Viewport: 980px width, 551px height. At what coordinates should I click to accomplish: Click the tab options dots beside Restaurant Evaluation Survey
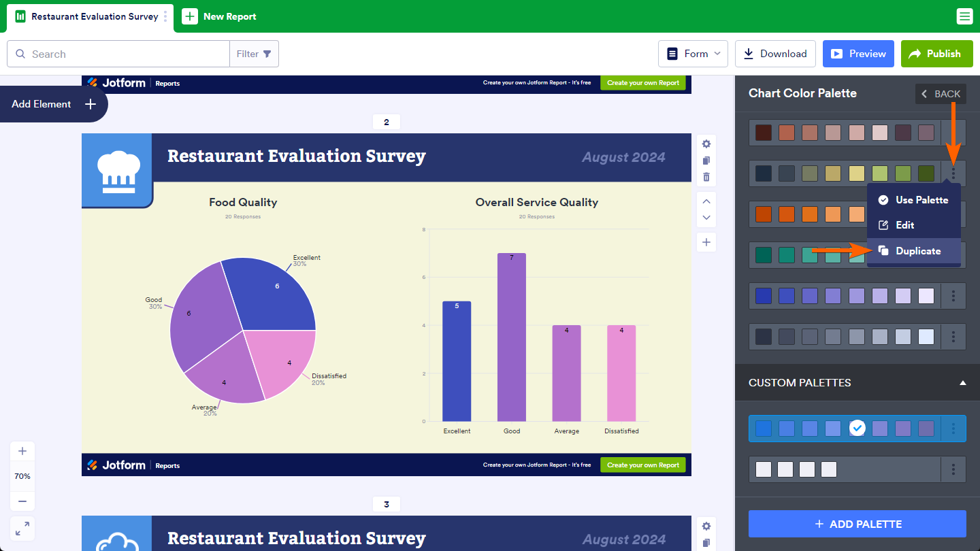coord(165,16)
